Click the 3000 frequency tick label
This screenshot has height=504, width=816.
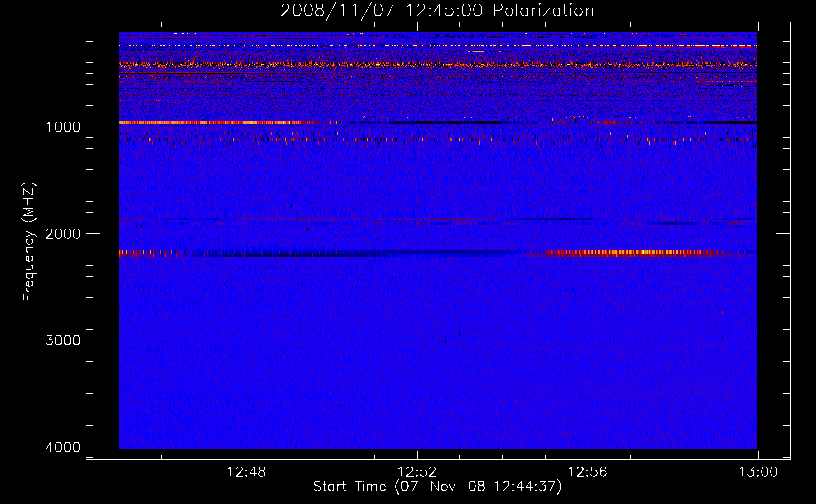click(63, 340)
